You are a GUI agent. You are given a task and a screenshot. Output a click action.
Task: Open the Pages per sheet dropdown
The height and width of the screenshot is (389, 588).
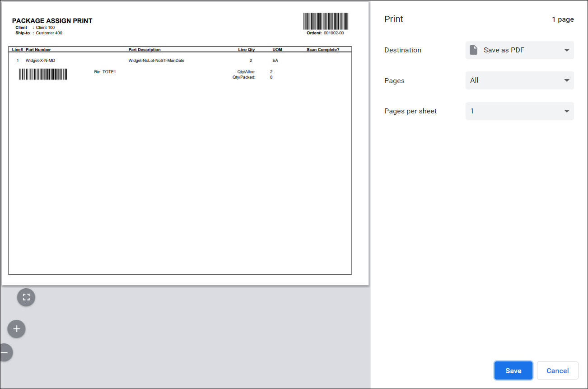click(x=519, y=111)
